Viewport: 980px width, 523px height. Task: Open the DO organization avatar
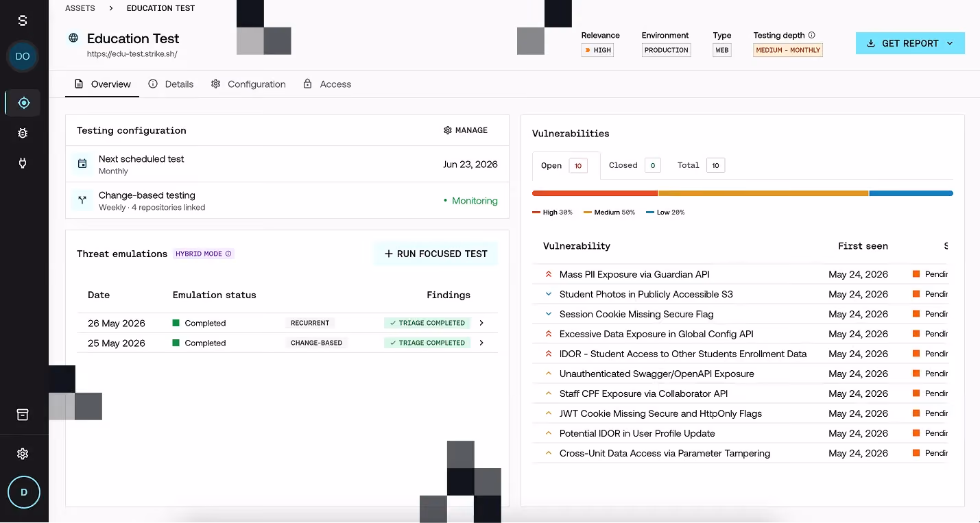click(x=23, y=56)
